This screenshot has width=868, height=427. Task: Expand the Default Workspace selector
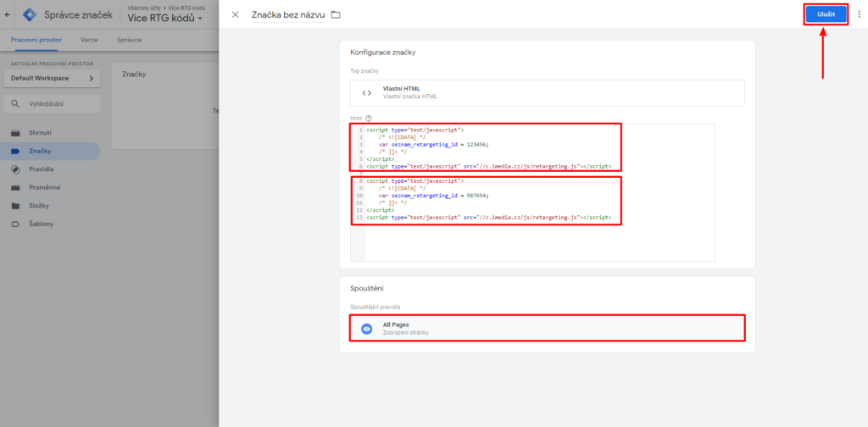tap(52, 79)
